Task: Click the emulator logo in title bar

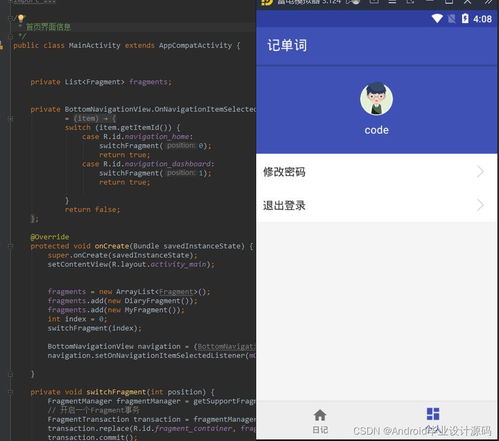Action: [x=267, y=2]
